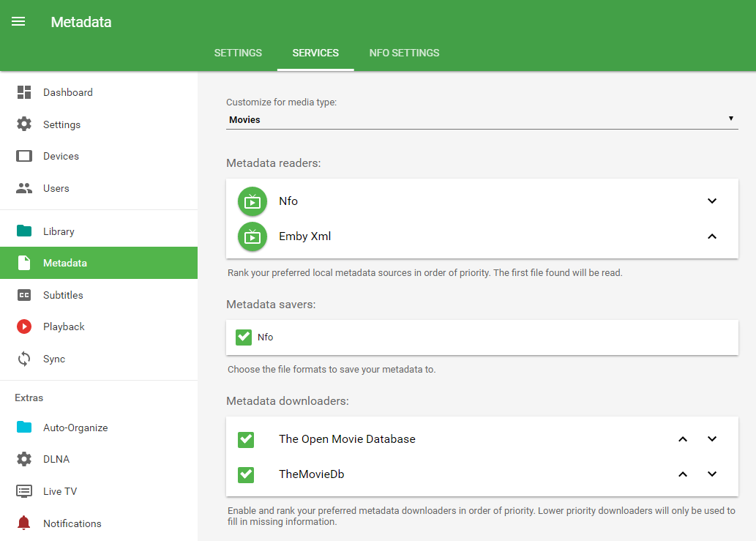Click the Devices monitor icon
Screen dimensions: 756x541
pos(24,156)
